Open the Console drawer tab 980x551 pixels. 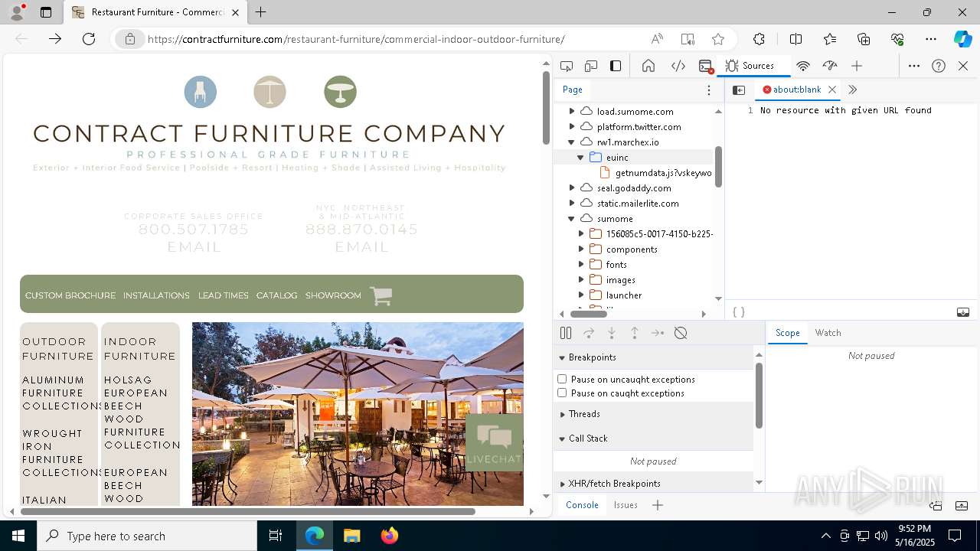click(582, 505)
